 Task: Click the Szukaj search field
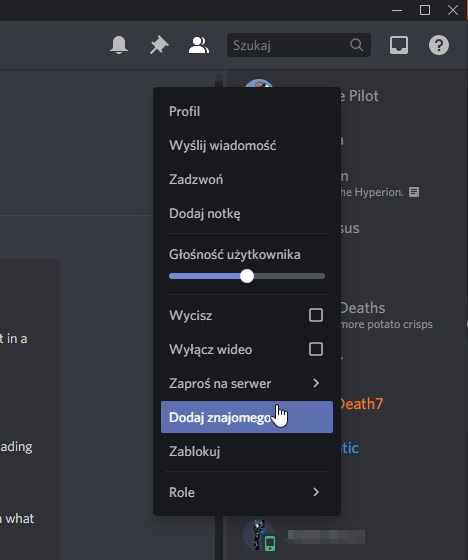tap(299, 45)
